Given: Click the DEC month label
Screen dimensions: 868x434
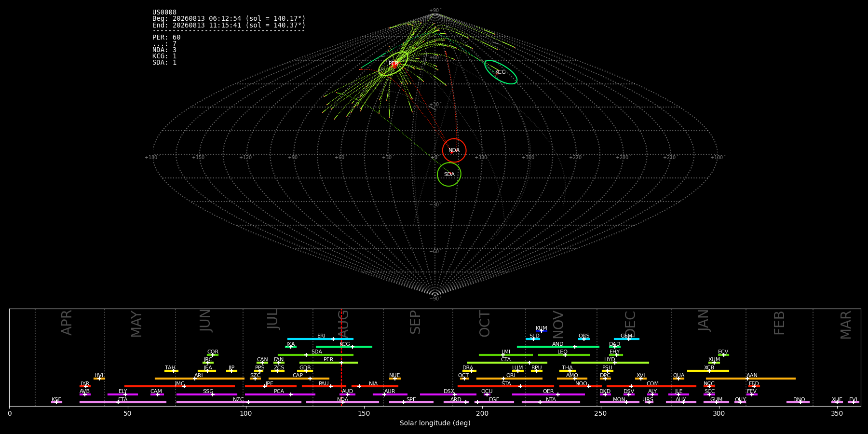Looking at the screenshot, I should point(630,324).
